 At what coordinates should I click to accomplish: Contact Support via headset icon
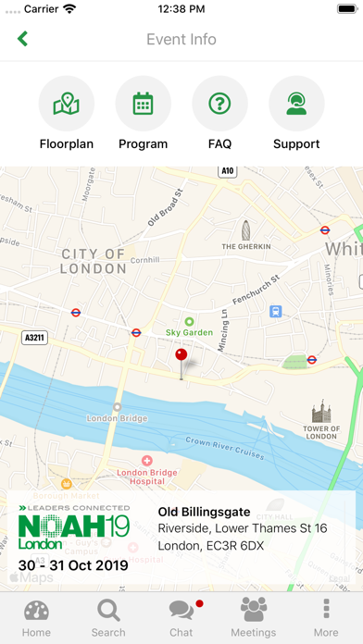[x=296, y=104]
